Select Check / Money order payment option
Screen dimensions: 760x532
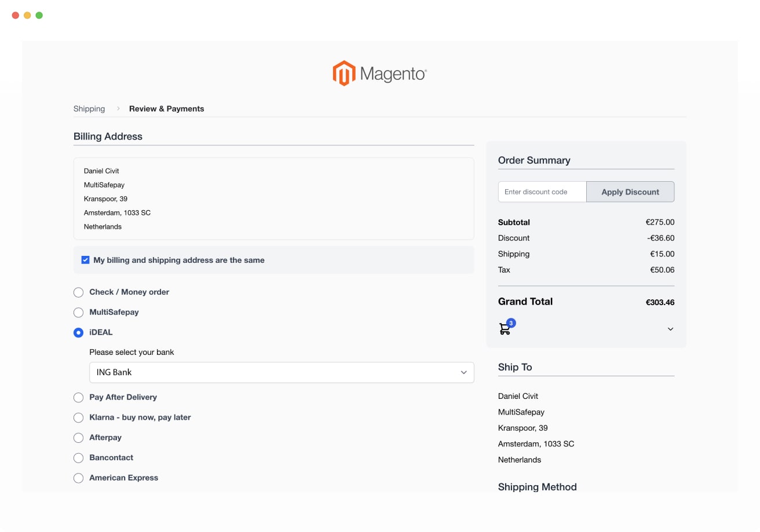79,292
